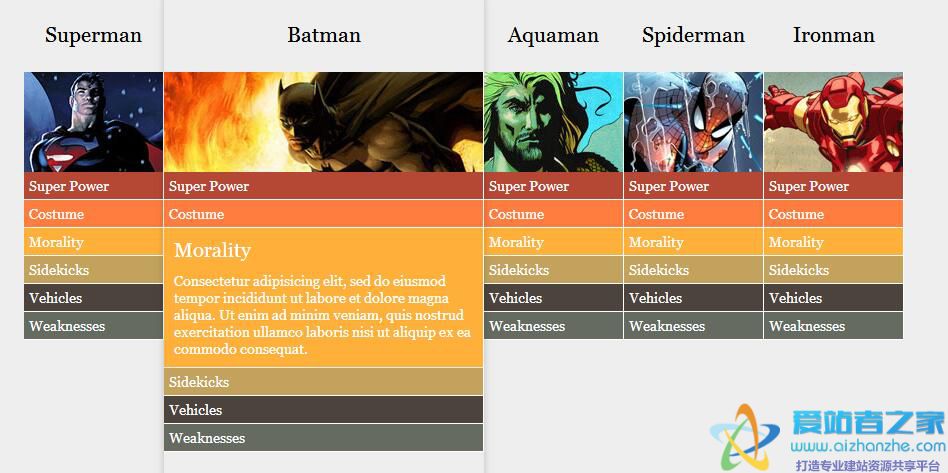The width and height of the screenshot is (948, 473).
Task: Click the Batman banner image
Action: pos(323,122)
